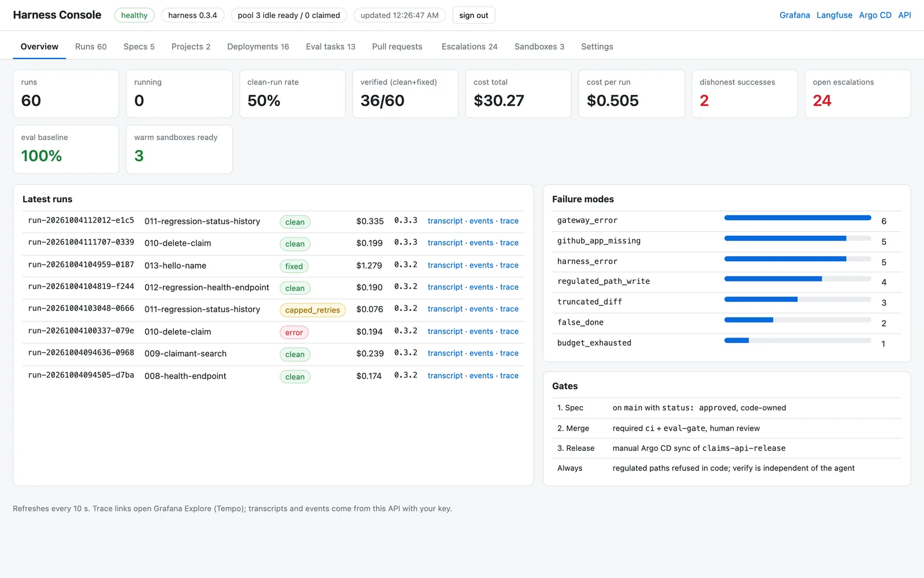Viewport: 924px width, 578px height.
Task: Click the warm sandboxes ready card
Action: pyautogui.click(x=179, y=149)
